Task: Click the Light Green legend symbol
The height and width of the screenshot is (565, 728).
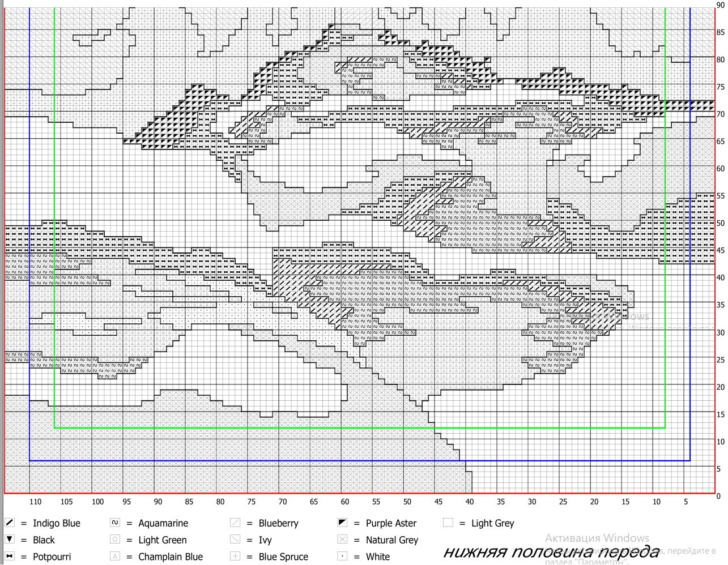Action: [x=115, y=540]
